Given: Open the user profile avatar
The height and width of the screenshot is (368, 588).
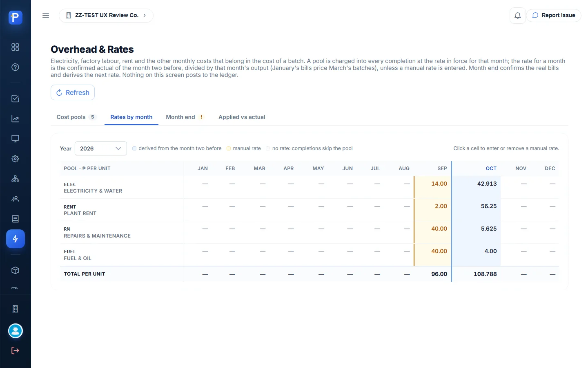Looking at the screenshot, I should point(16,331).
